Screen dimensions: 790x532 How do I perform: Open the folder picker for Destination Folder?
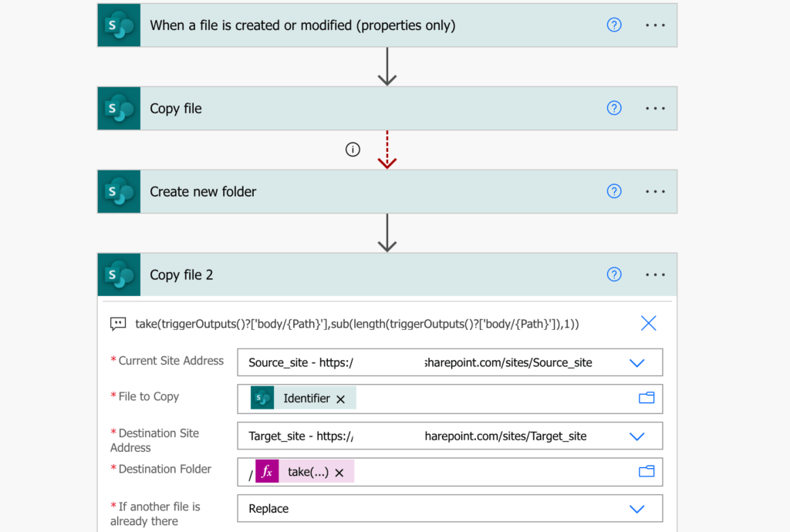[x=647, y=471]
